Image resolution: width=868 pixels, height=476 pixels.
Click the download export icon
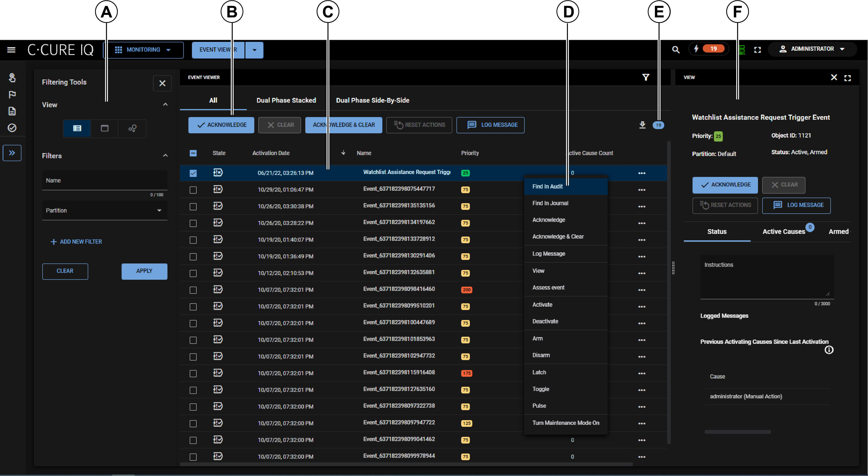point(642,125)
